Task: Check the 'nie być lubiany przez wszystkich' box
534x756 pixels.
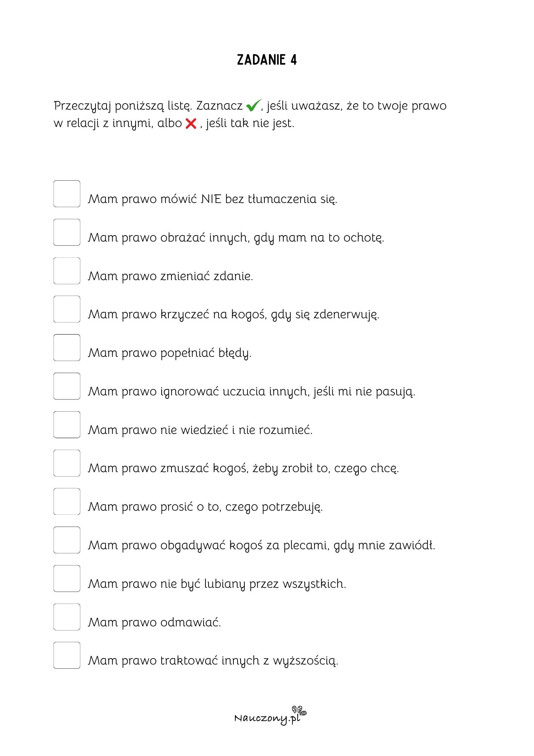Action: [x=67, y=579]
